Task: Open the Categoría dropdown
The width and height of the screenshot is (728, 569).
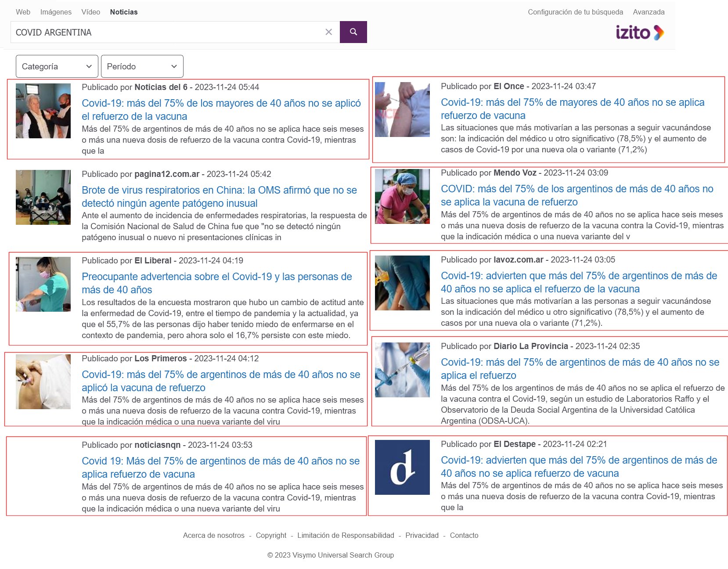Action: (57, 66)
